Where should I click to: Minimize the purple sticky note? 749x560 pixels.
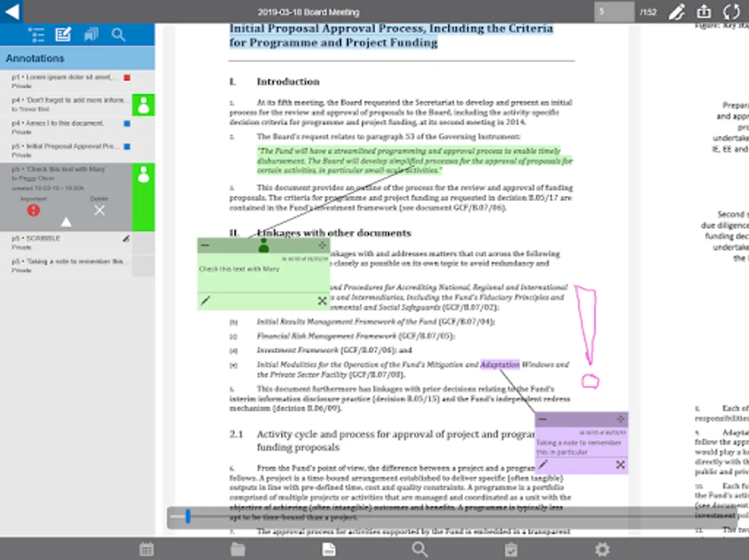coord(542,419)
